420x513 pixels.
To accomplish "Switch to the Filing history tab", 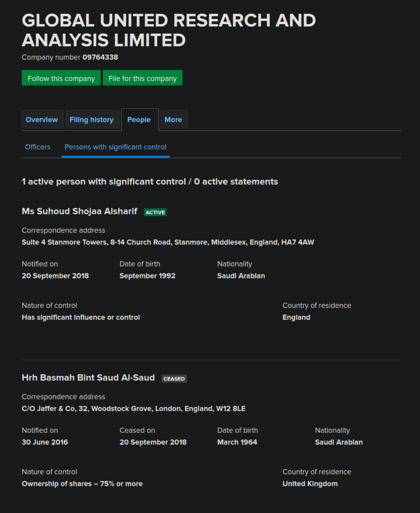I will (x=92, y=120).
